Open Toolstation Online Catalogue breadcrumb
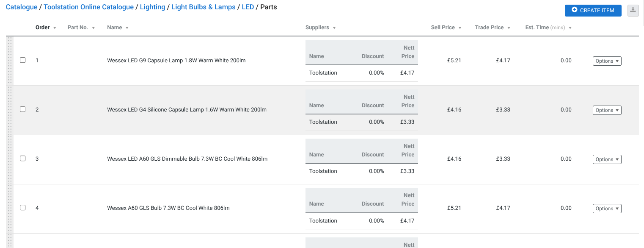Image resolution: width=644 pixels, height=248 pixels. coord(88,7)
